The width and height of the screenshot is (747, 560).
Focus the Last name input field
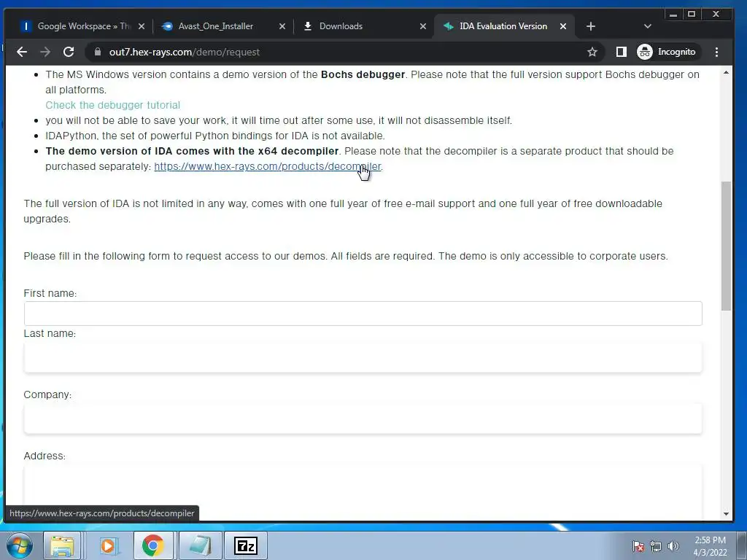[363, 357]
